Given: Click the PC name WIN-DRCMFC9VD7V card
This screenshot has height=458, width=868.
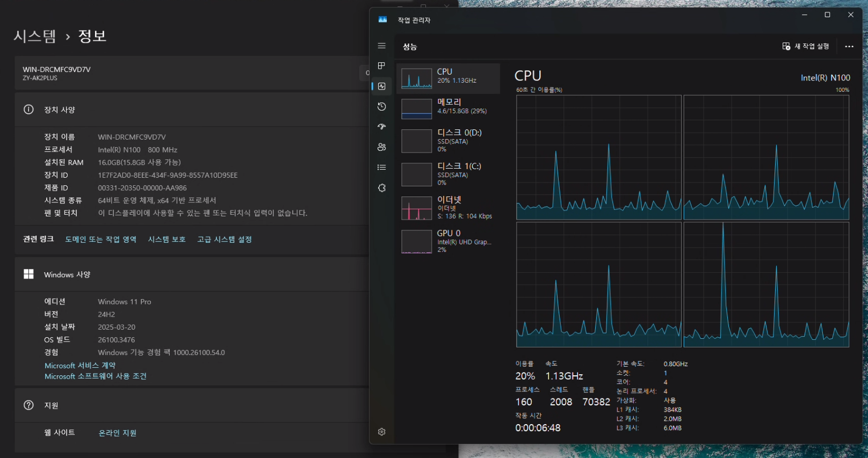Looking at the screenshot, I should pos(192,73).
